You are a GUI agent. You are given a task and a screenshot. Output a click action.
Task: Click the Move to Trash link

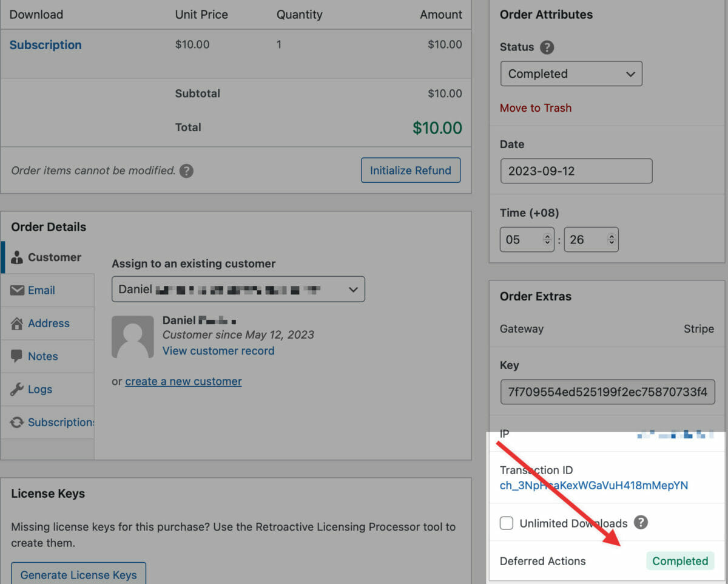pos(536,108)
